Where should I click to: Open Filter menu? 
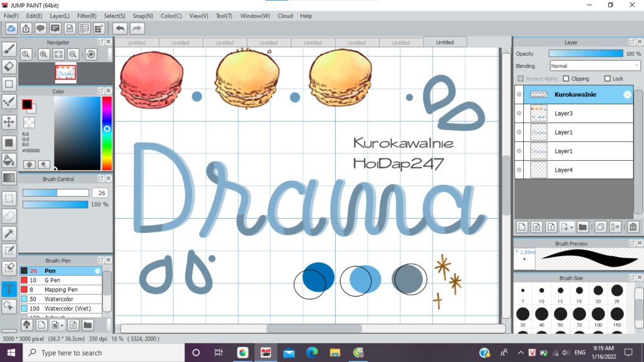87,16
